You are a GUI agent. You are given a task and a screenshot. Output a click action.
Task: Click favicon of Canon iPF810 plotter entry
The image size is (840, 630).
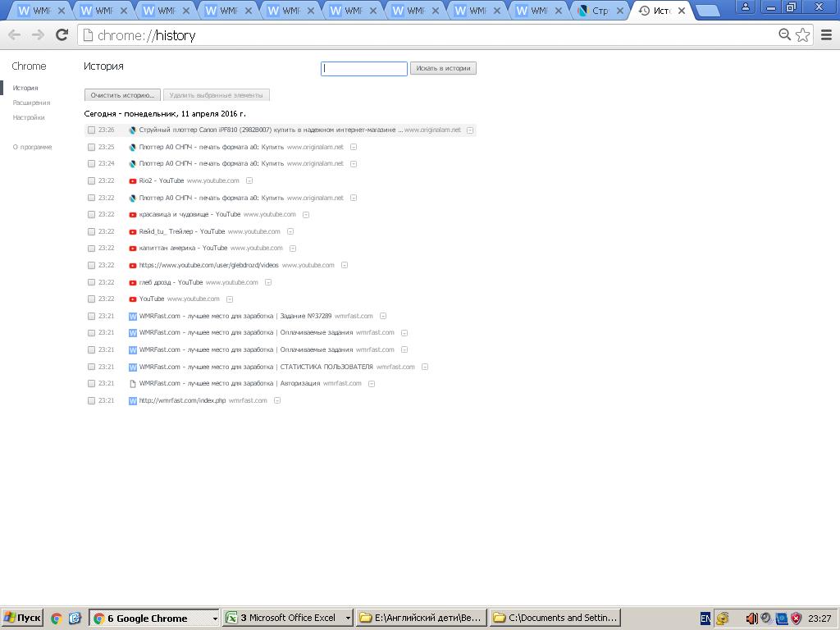pos(132,130)
